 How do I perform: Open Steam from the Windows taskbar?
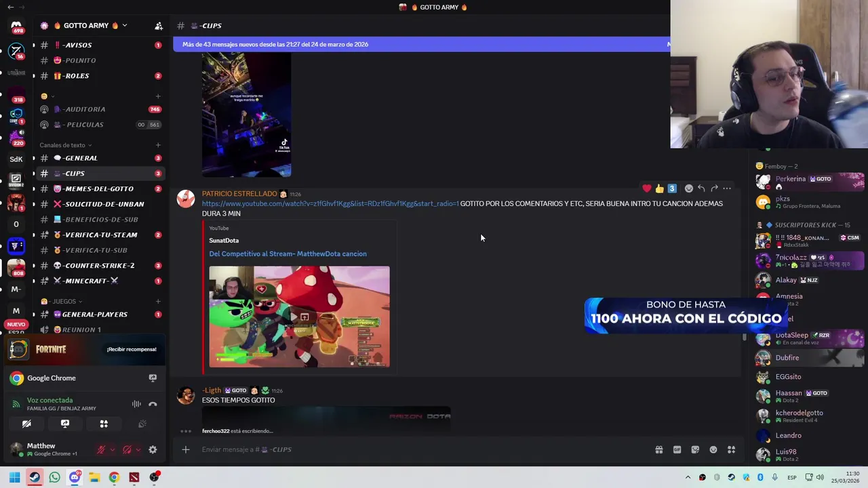coord(35,477)
